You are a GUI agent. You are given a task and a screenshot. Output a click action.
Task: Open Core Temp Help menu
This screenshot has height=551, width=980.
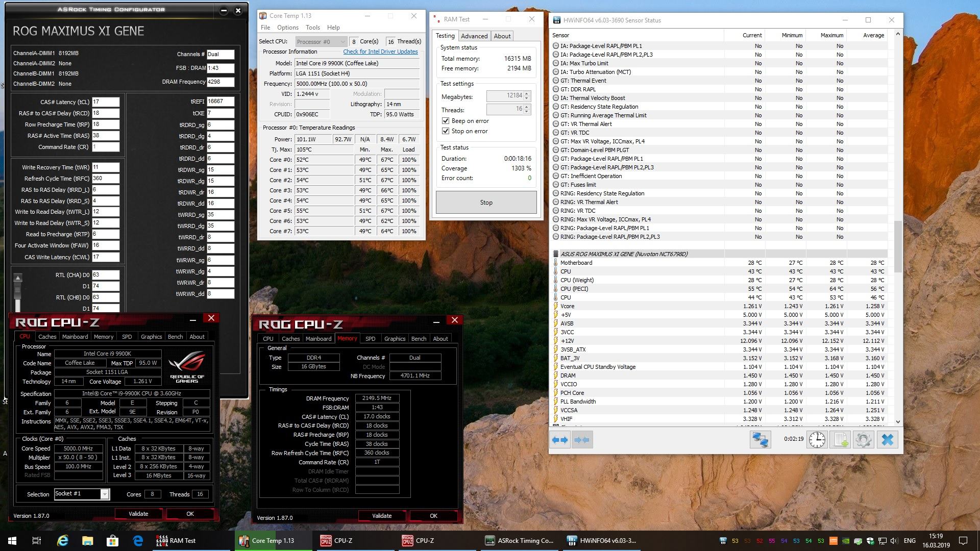pos(333,28)
